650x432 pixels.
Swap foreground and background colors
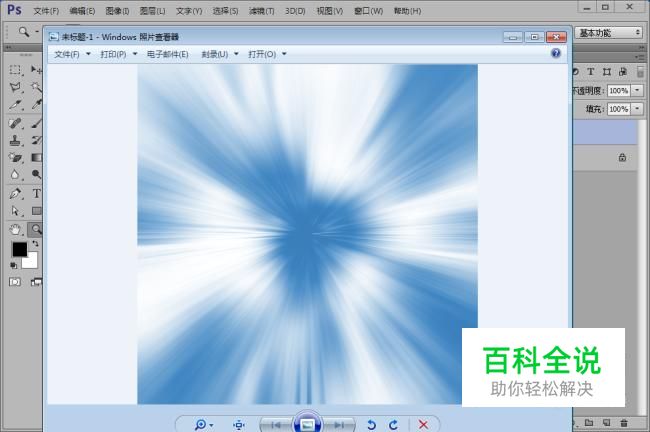35,244
